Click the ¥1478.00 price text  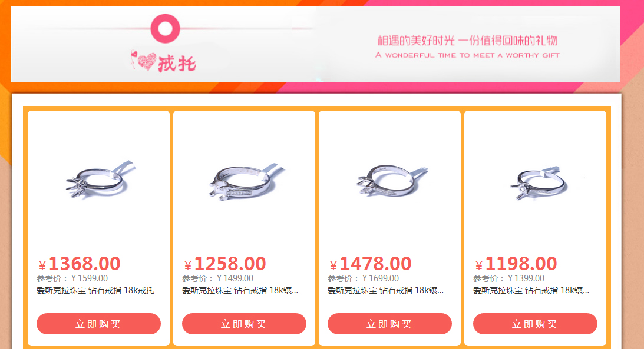click(371, 264)
